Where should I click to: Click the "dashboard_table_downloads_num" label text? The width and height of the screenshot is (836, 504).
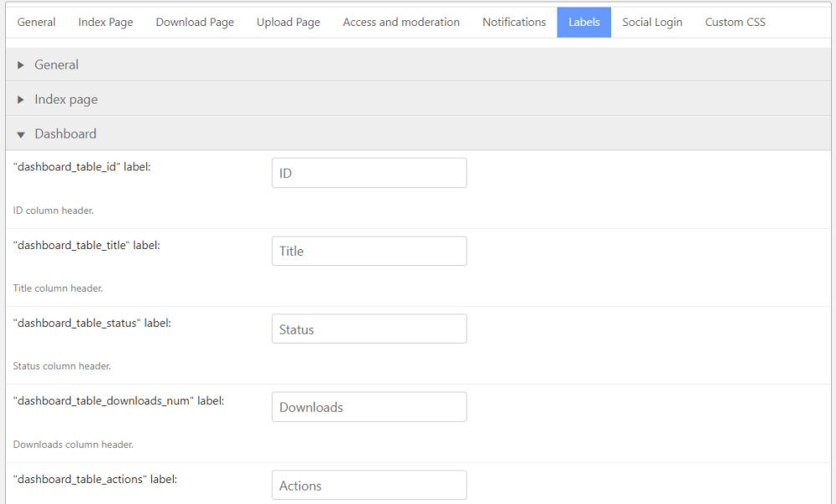(x=119, y=400)
